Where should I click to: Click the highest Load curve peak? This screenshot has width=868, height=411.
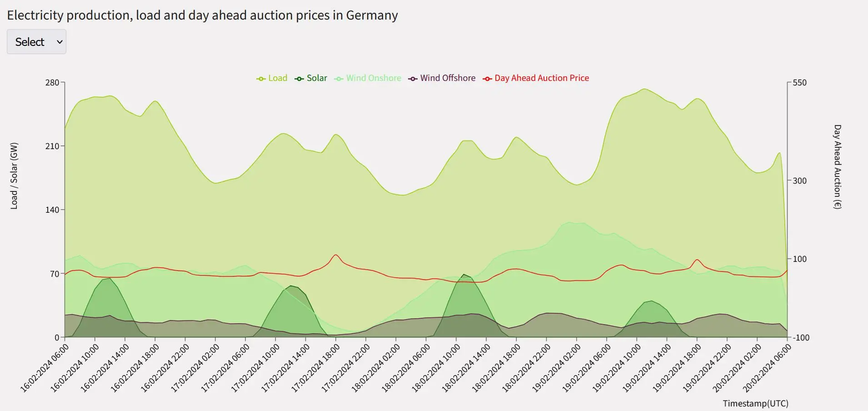tap(644, 90)
